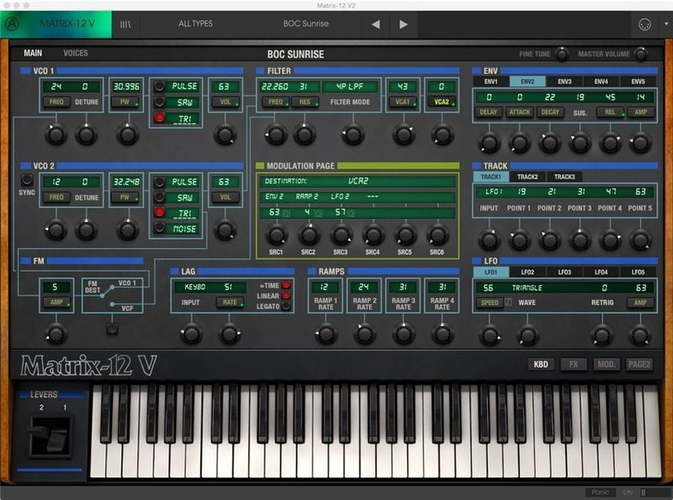
Task: Click the VCO 1 frequency value 24
Action: (x=56, y=86)
